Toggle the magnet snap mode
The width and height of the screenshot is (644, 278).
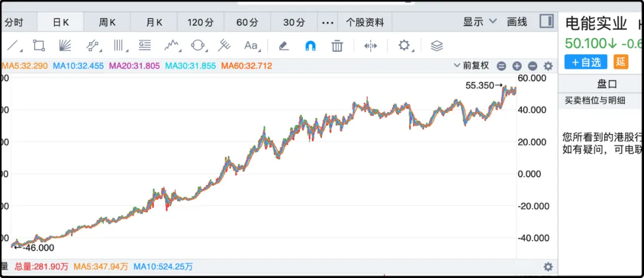(311, 45)
